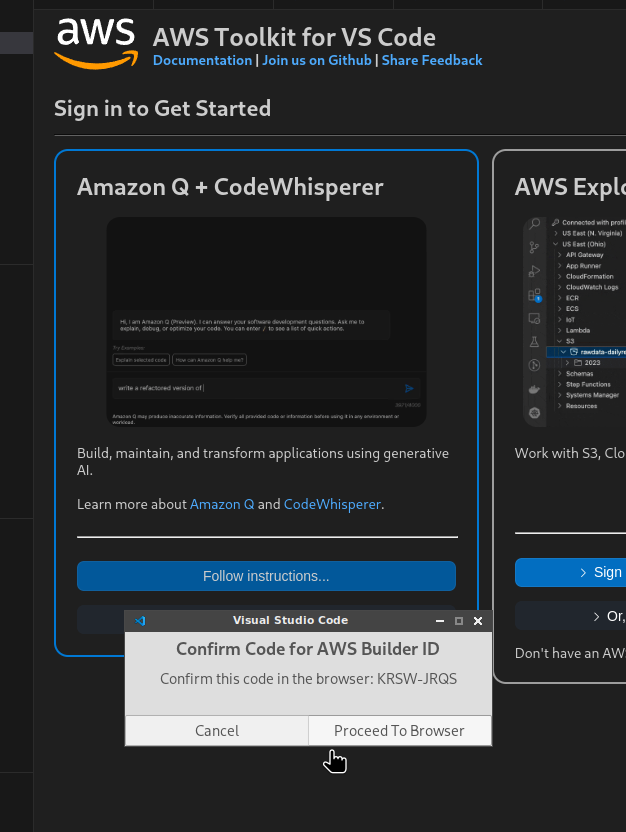The image size is (626, 832).
Task: Click the AWS Toolkit for VS Code title
Action: tap(294, 38)
